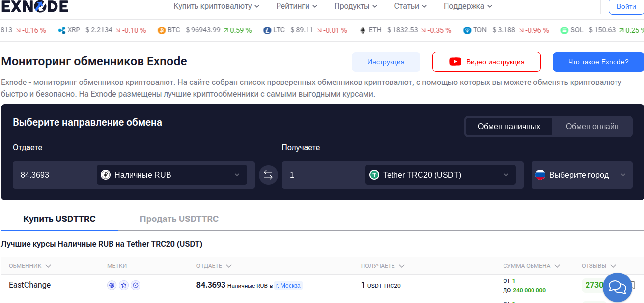
Task: Click the Получаете amount field
Action: coord(323,175)
